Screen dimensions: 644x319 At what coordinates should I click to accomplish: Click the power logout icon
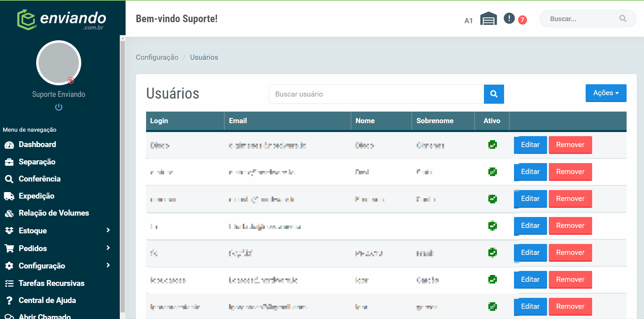tap(59, 107)
